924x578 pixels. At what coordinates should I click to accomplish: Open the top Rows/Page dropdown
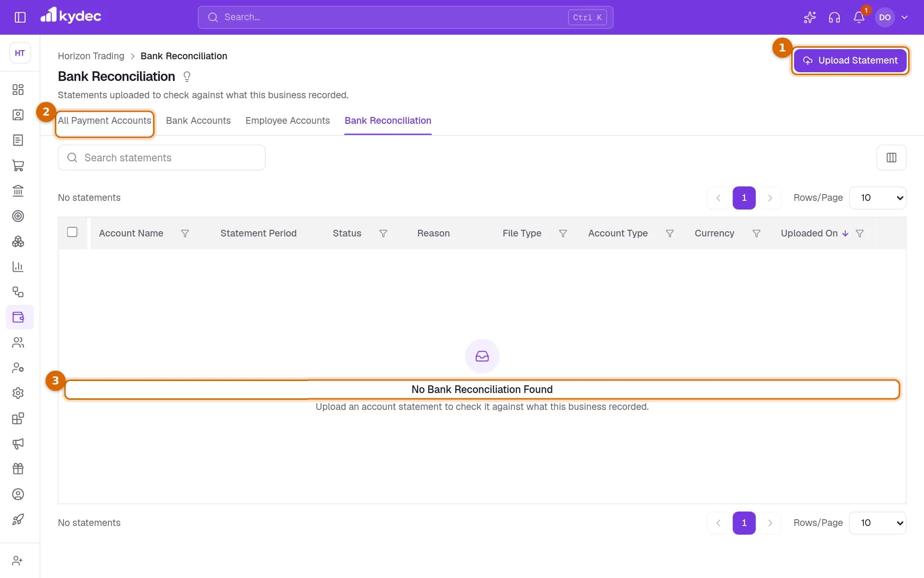878,198
